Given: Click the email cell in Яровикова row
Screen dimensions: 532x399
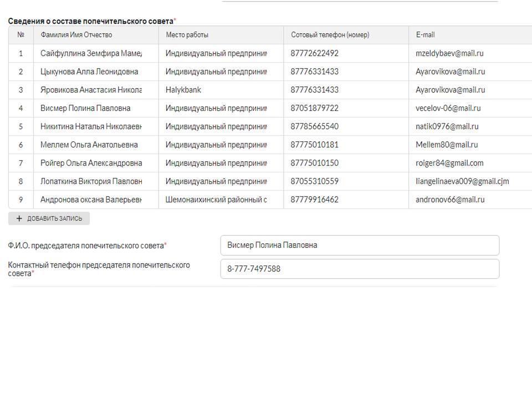Looking at the screenshot, I should tap(470, 90).
